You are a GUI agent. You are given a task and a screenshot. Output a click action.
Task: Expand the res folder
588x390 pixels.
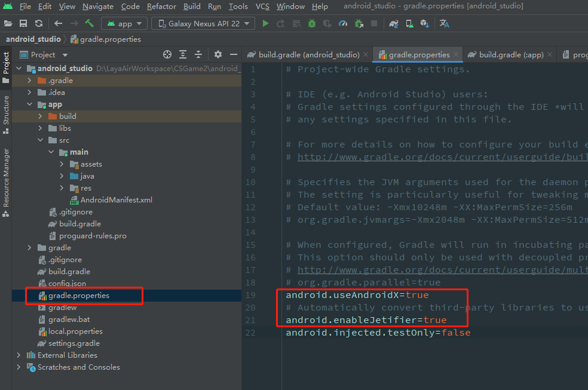coord(62,188)
